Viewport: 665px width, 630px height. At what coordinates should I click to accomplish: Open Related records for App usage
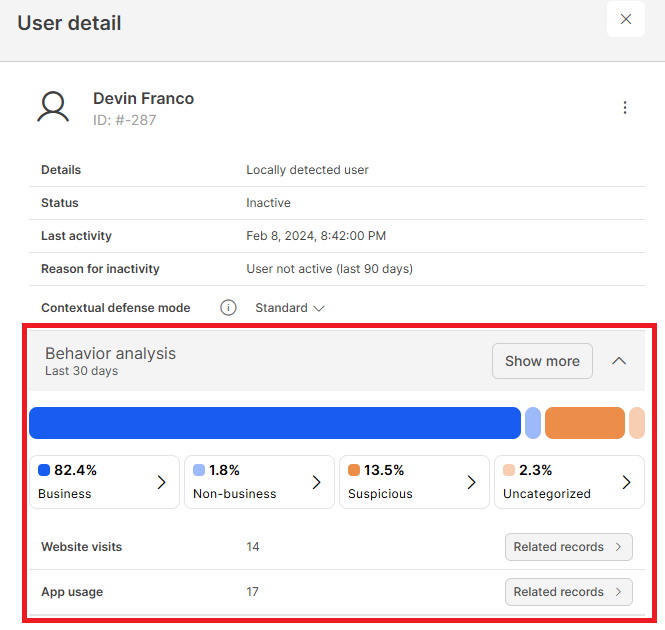pos(568,592)
